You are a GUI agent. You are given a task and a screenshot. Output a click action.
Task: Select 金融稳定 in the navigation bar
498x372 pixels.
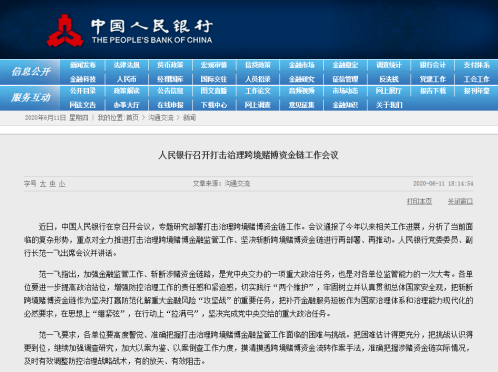click(345, 65)
